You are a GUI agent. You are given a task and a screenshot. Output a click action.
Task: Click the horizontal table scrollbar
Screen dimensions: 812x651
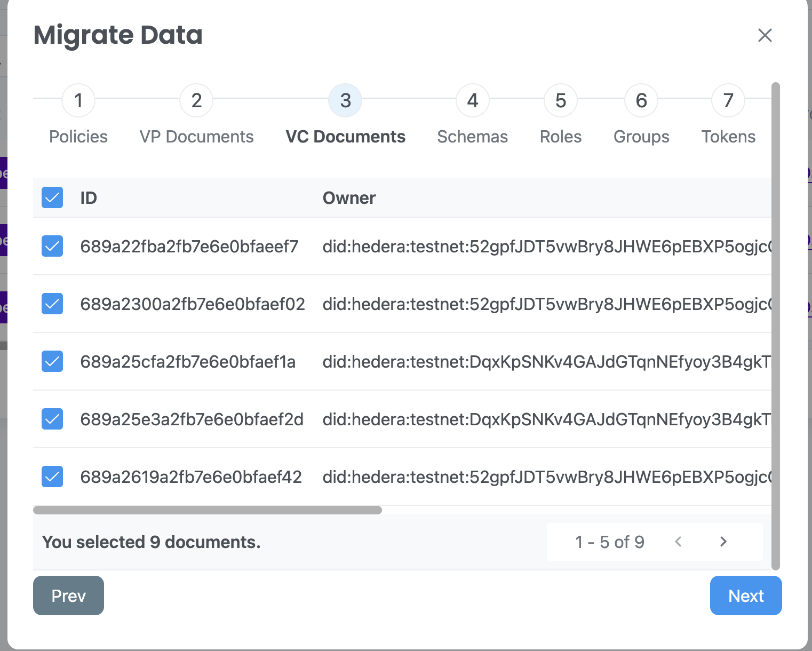(208, 510)
